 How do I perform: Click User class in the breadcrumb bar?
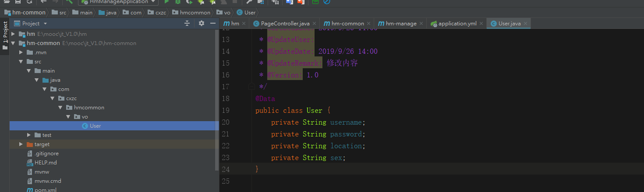[246, 12]
